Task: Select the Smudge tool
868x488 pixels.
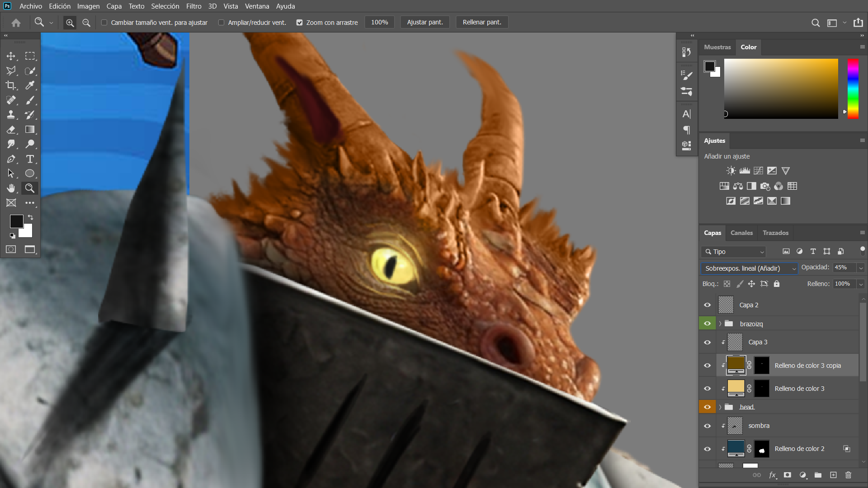Action: click(11, 144)
